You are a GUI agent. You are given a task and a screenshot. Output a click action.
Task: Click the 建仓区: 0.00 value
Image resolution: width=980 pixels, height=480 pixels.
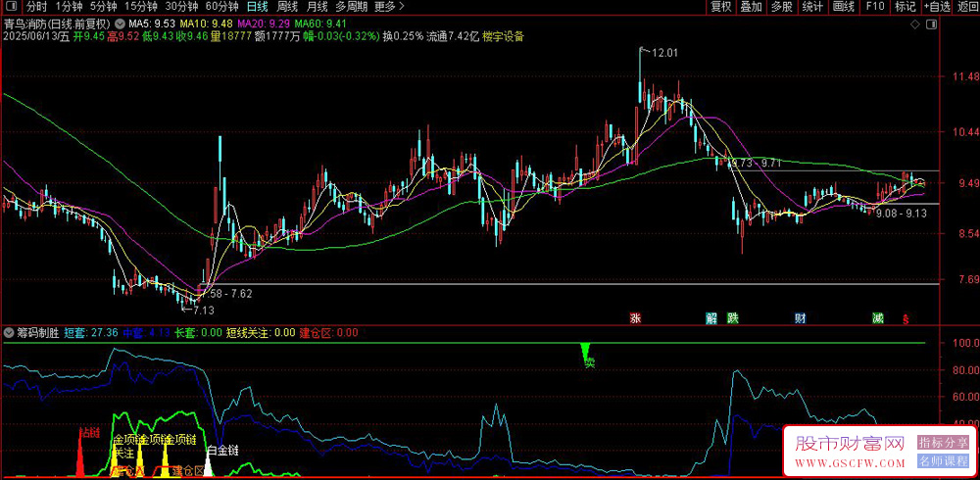coord(328,332)
